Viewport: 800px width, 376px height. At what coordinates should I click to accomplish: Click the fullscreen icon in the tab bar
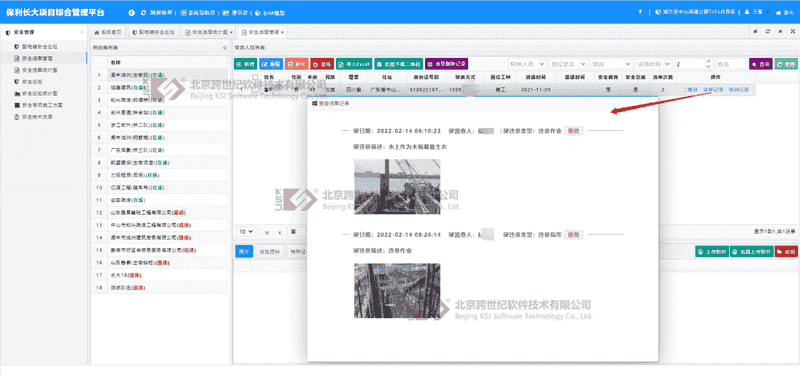click(792, 32)
